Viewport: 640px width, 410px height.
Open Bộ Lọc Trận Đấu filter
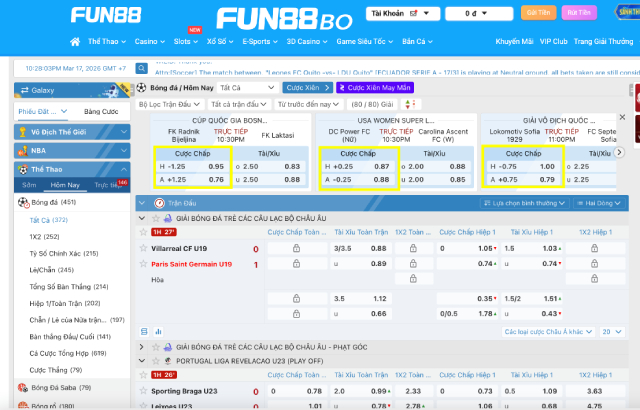(x=169, y=104)
